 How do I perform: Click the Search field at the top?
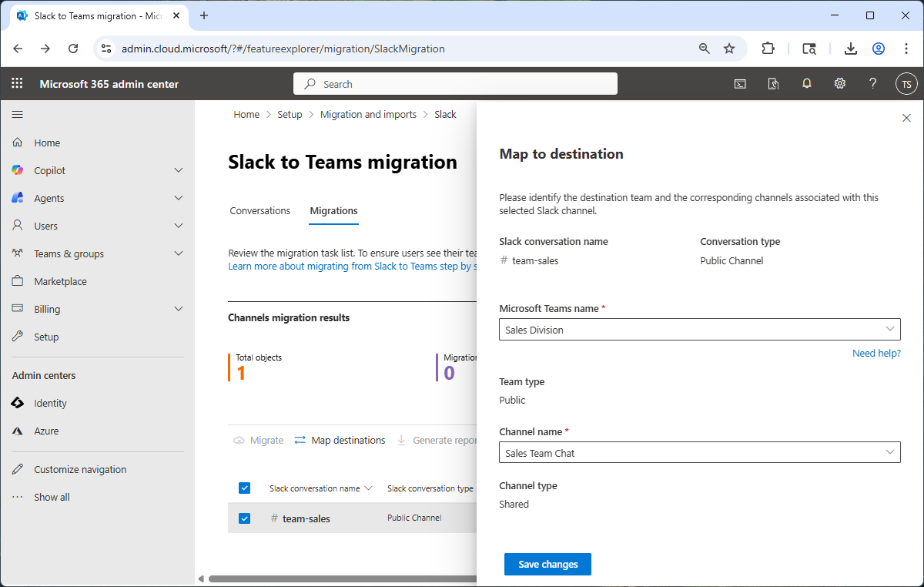click(454, 83)
